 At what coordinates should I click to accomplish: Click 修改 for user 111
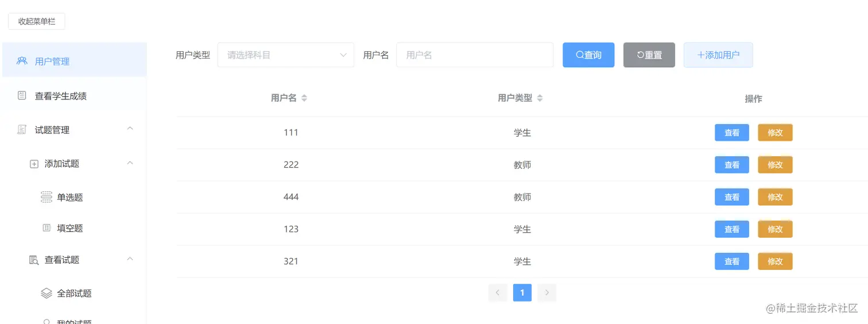coord(776,133)
